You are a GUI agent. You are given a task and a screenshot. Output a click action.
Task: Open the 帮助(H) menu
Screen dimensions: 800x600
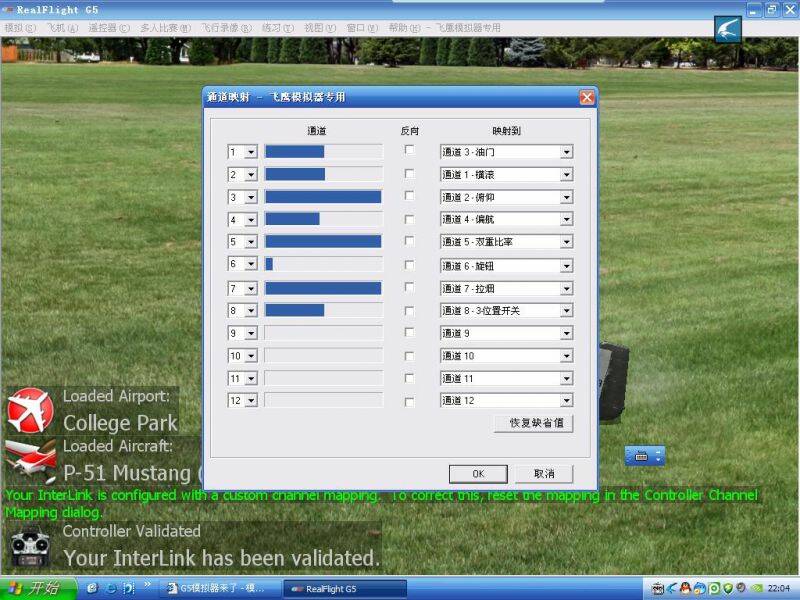pos(405,28)
